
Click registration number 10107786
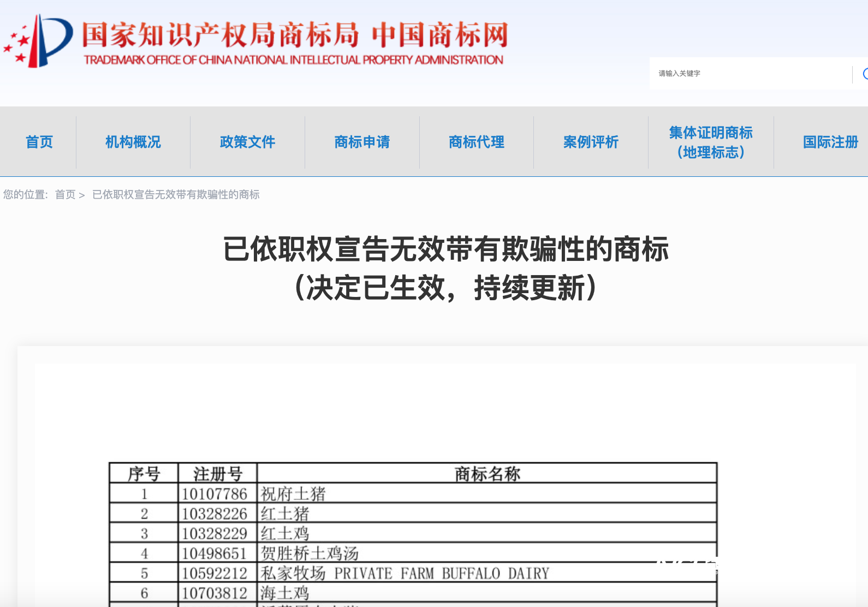[215, 494]
